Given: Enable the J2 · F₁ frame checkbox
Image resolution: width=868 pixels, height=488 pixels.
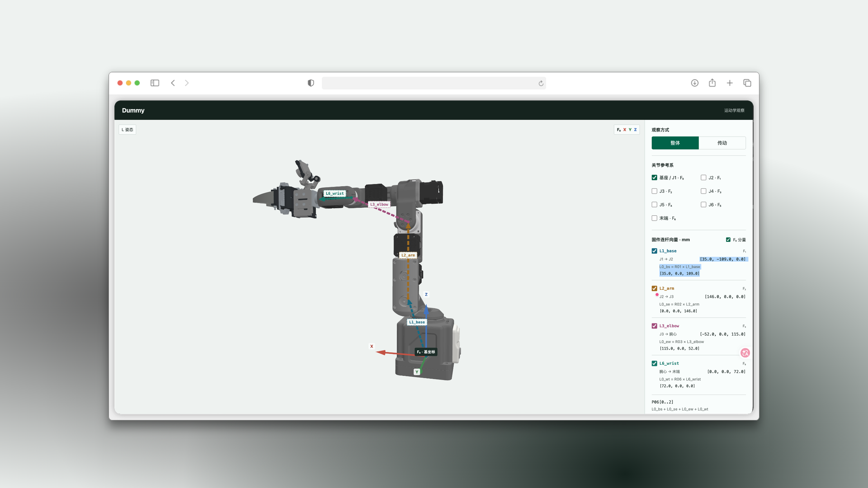Looking at the screenshot, I should point(703,178).
